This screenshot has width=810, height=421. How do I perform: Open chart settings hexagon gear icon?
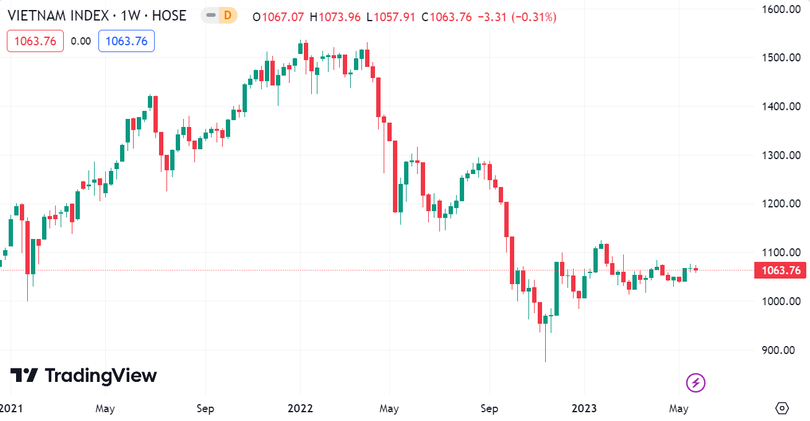[781, 408]
